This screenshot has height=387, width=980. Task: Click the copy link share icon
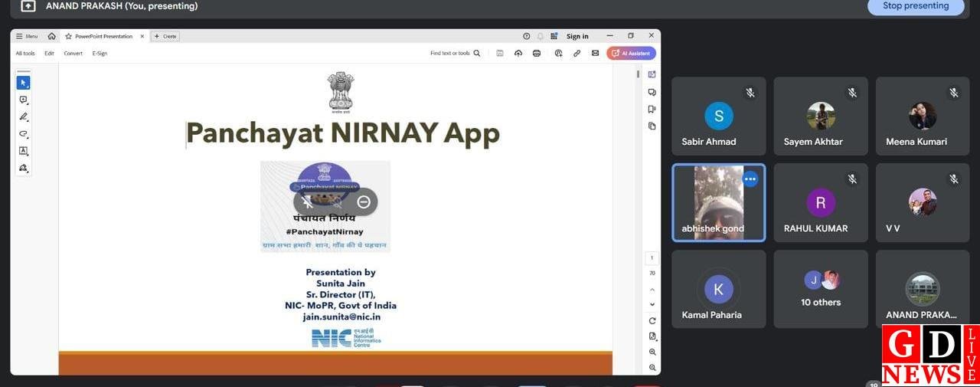(x=577, y=53)
